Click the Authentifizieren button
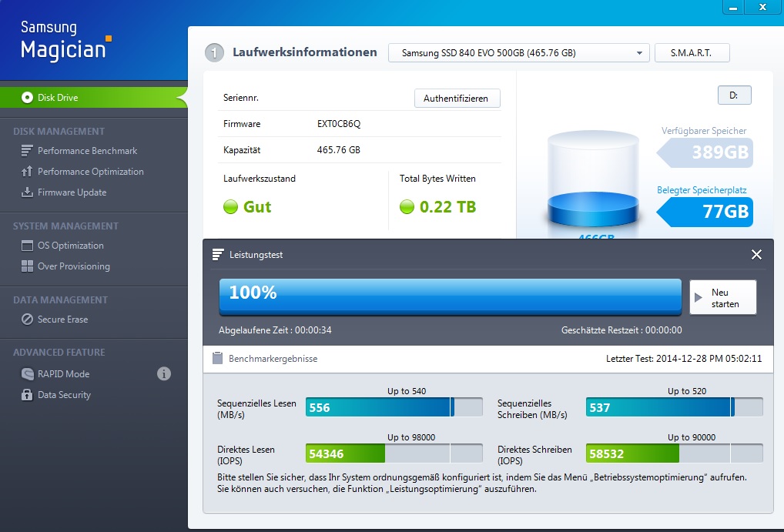The height and width of the screenshot is (532, 784). pyautogui.click(x=457, y=99)
